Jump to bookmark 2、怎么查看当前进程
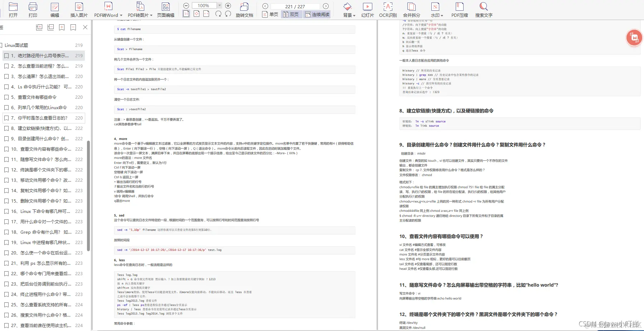 point(44,66)
